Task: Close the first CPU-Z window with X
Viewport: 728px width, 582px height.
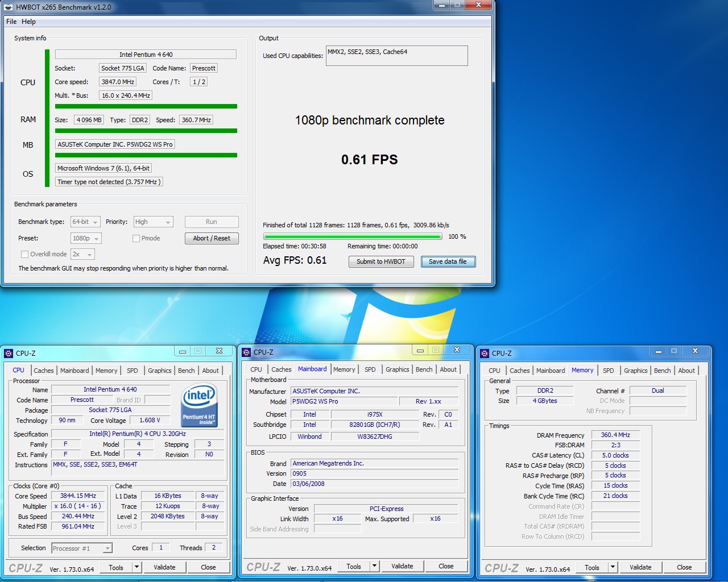Action: click(219, 351)
